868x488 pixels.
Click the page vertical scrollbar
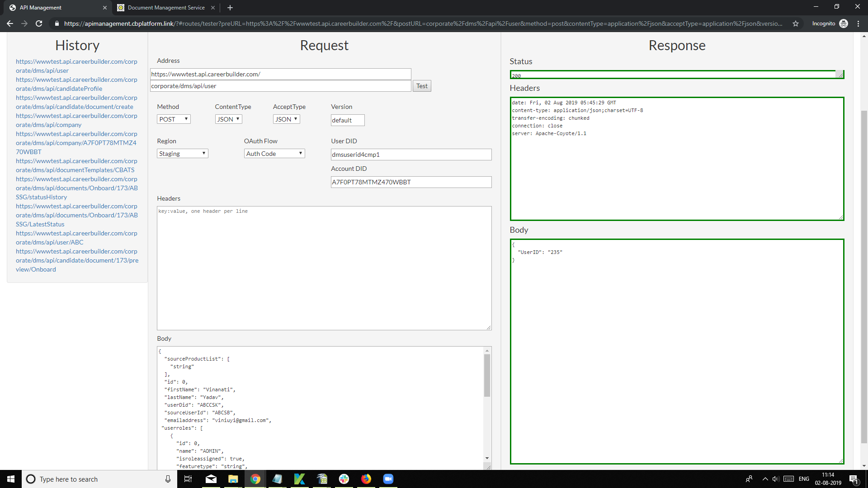pyautogui.click(x=864, y=277)
